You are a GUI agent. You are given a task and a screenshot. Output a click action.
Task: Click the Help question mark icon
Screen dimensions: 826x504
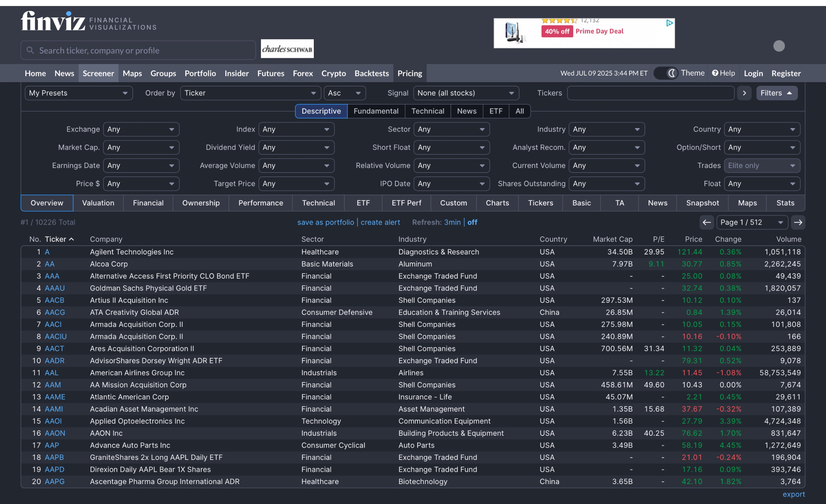[x=715, y=73]
